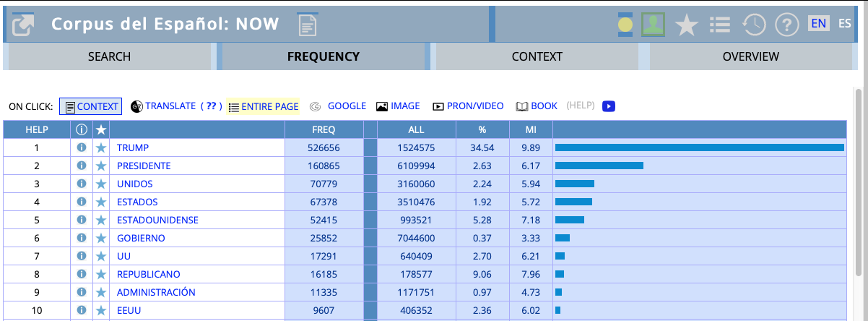Open the ESTADOUNIDENSE word link
Image resolution: width=868 pixels, height=321 pixels.
(157, 220)
